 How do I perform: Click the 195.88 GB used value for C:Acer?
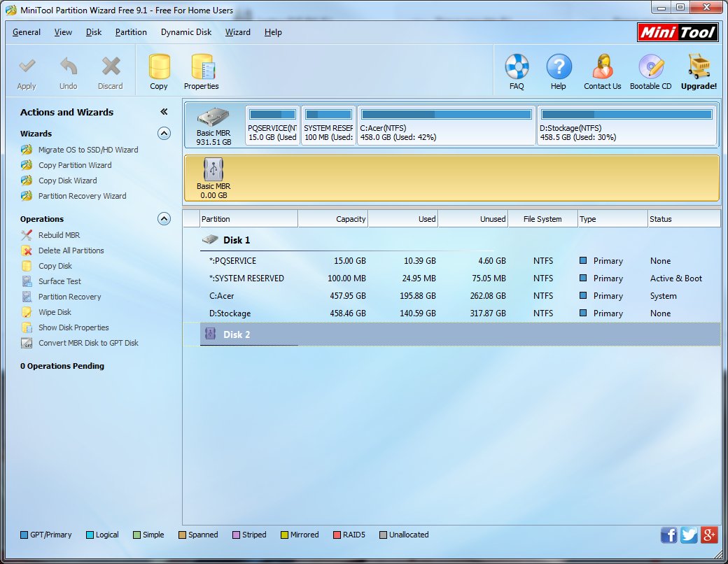[417, 296]
